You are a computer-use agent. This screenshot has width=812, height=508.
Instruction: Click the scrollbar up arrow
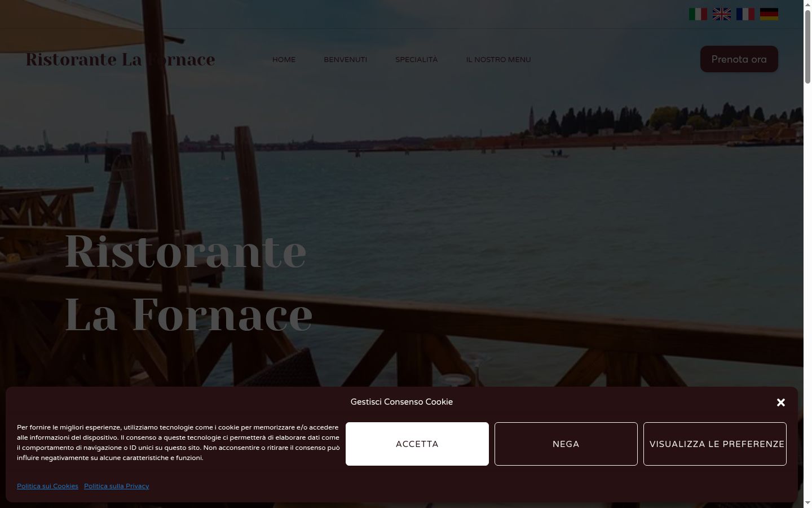point(807,5)
